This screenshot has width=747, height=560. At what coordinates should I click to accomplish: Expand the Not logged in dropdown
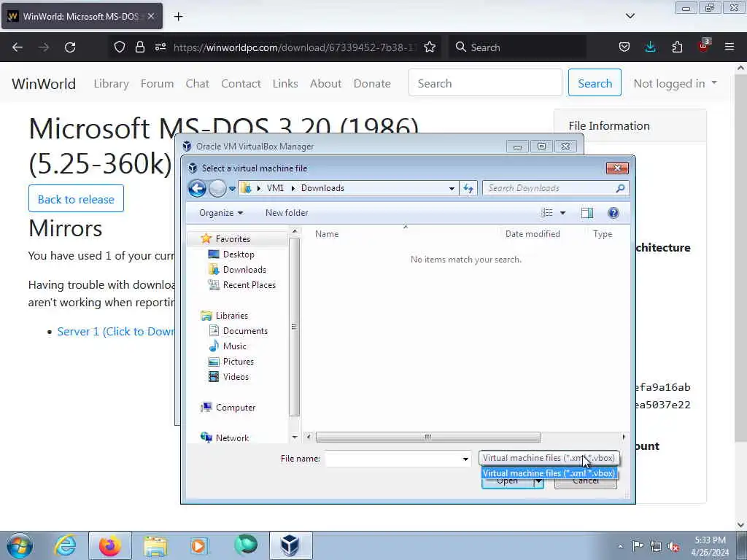[675, 83]
